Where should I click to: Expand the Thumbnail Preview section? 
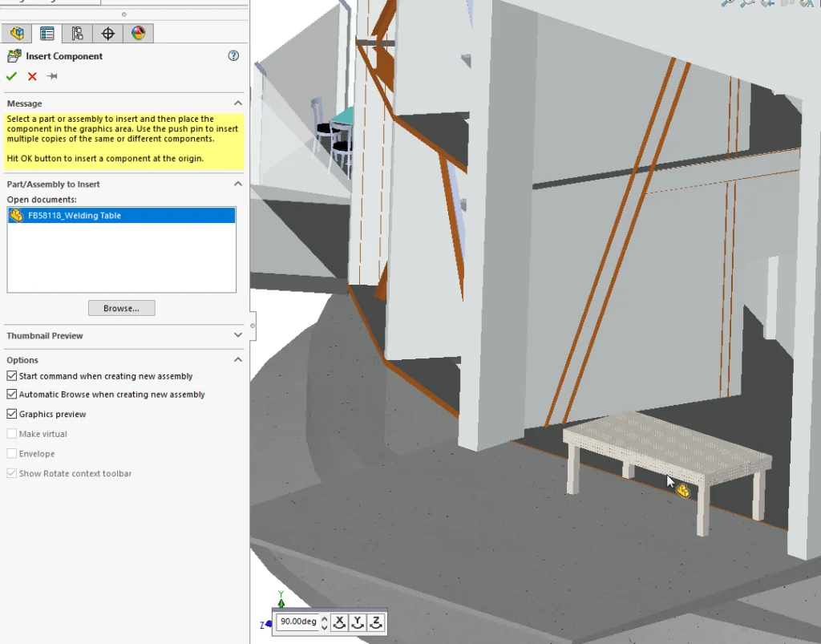(x=237, y=335)
